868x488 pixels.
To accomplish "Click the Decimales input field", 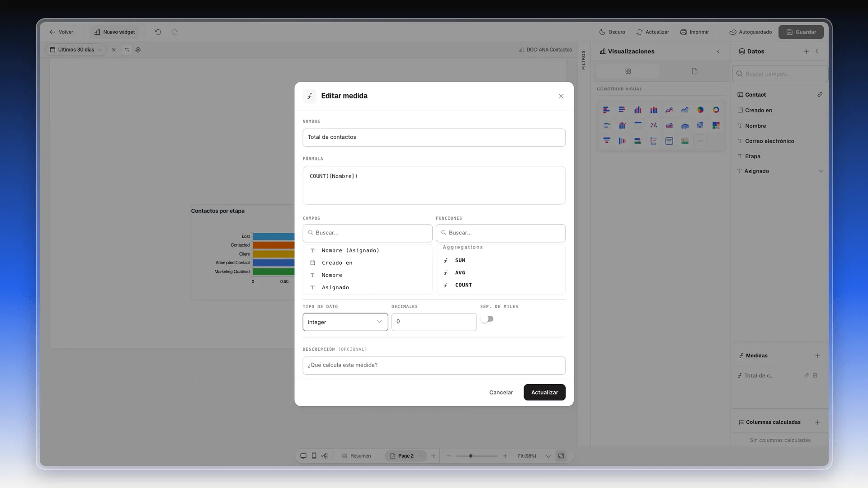I will coord(434,322).
